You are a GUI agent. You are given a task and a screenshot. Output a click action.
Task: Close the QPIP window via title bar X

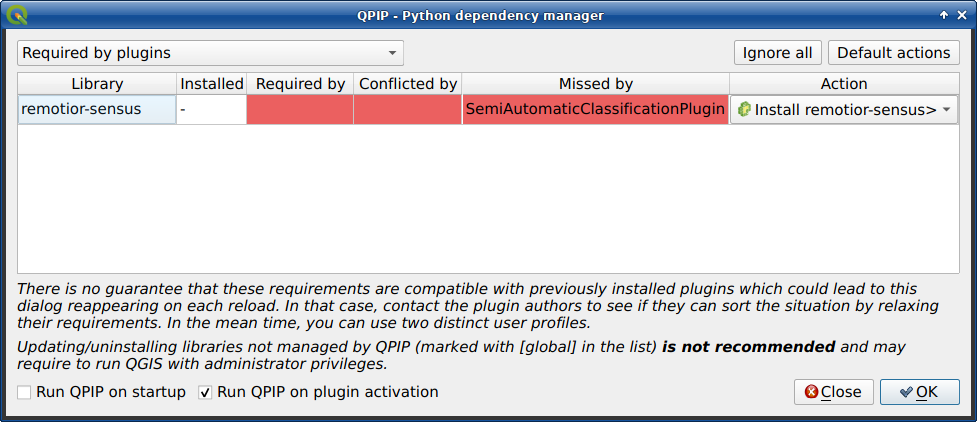[961, 16]
